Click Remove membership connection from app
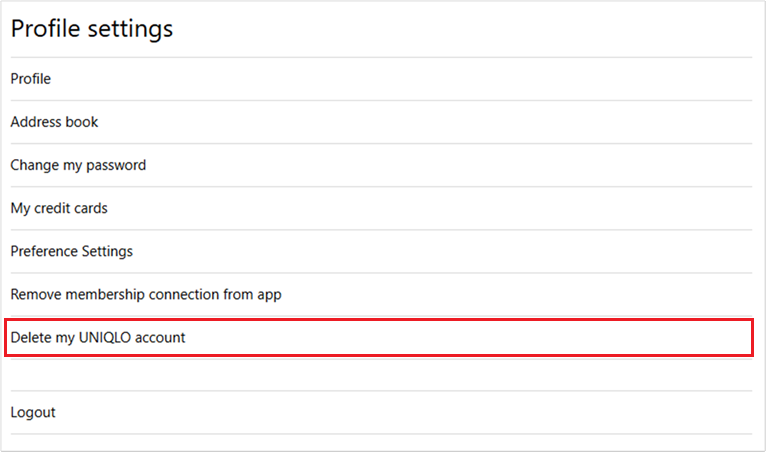768x457 pixels. pos(146,294)
